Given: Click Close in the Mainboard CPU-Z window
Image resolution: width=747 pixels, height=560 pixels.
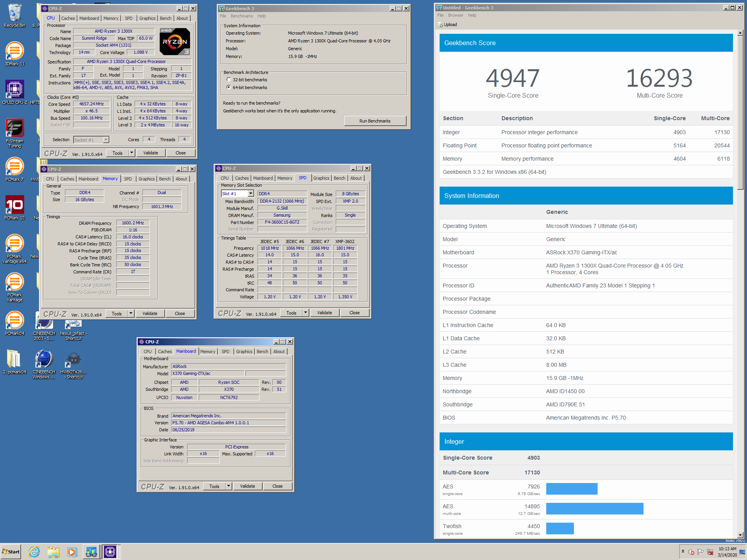Looking at the screenshot, I should (x=277, y=486).
